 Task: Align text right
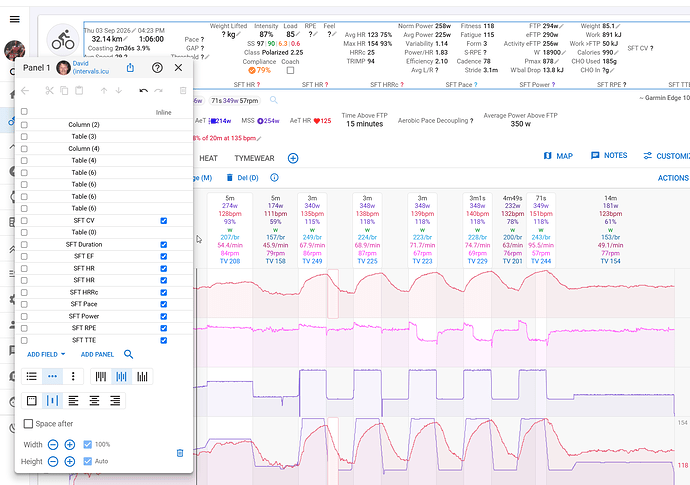[x=115, y=400]
